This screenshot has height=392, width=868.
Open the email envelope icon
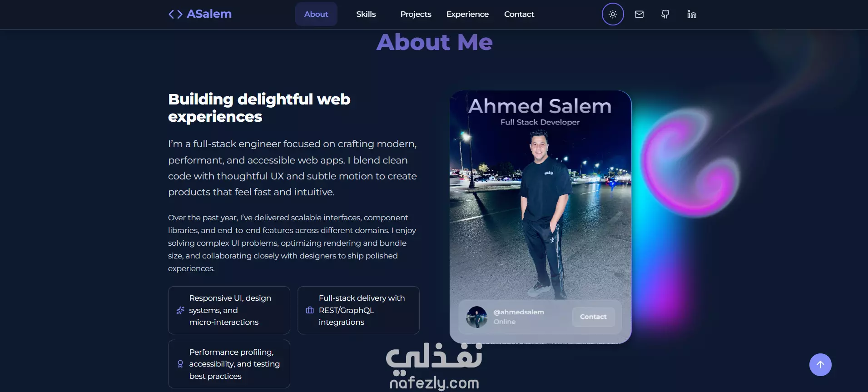(x=639, y=14)
